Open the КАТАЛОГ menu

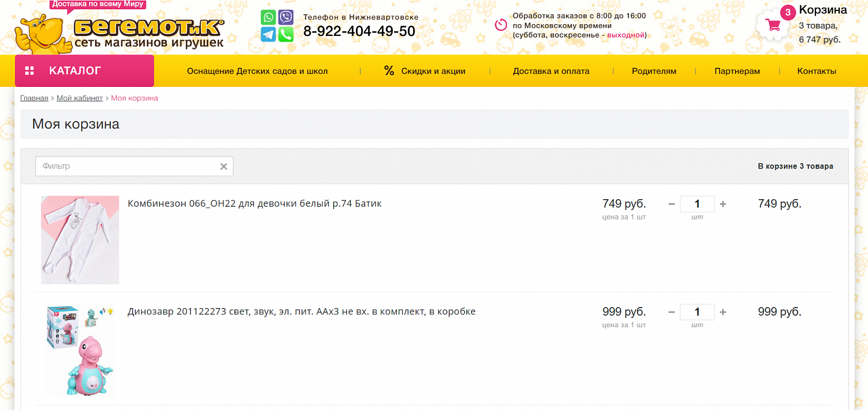pyautogui.click(x=84, y=71)
